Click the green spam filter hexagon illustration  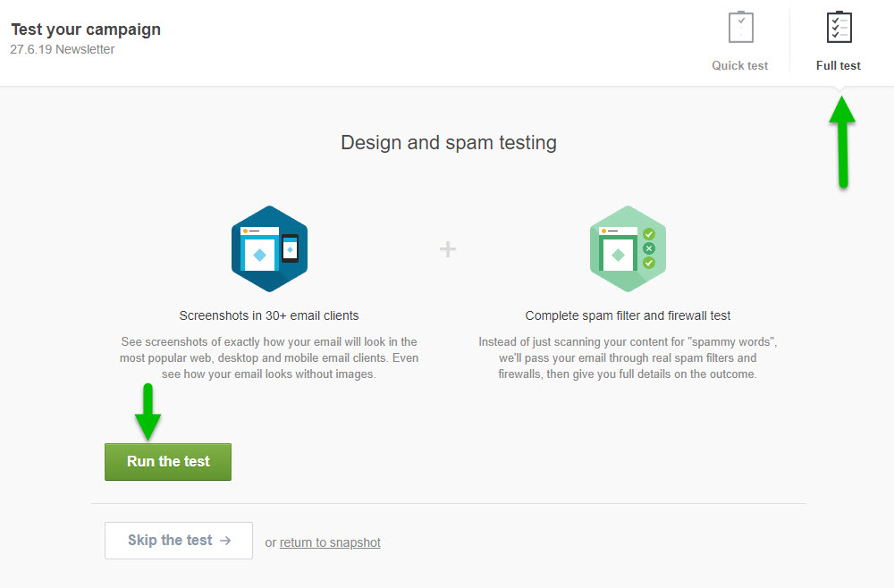(x=628, y=248)
